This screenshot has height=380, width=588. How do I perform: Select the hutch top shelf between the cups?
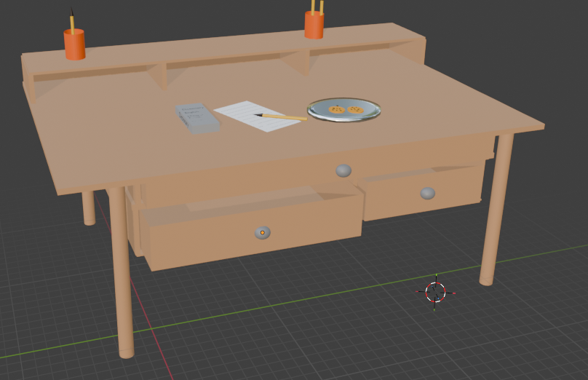click(225, 47)
